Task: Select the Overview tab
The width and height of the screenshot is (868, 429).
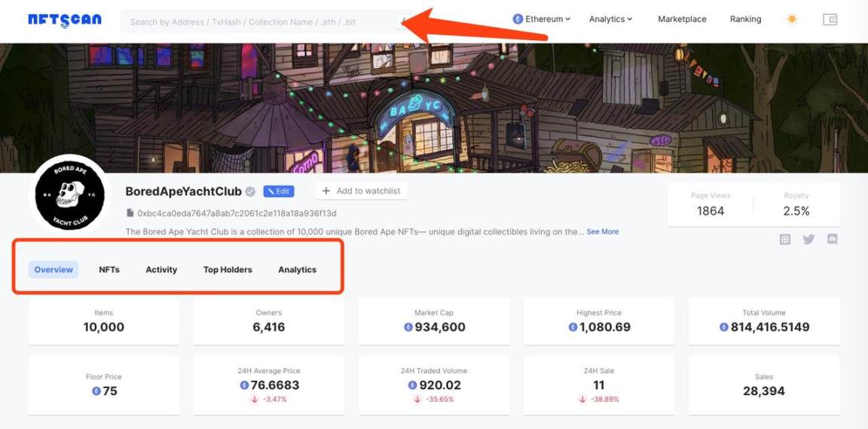Action: click(53, 269)
